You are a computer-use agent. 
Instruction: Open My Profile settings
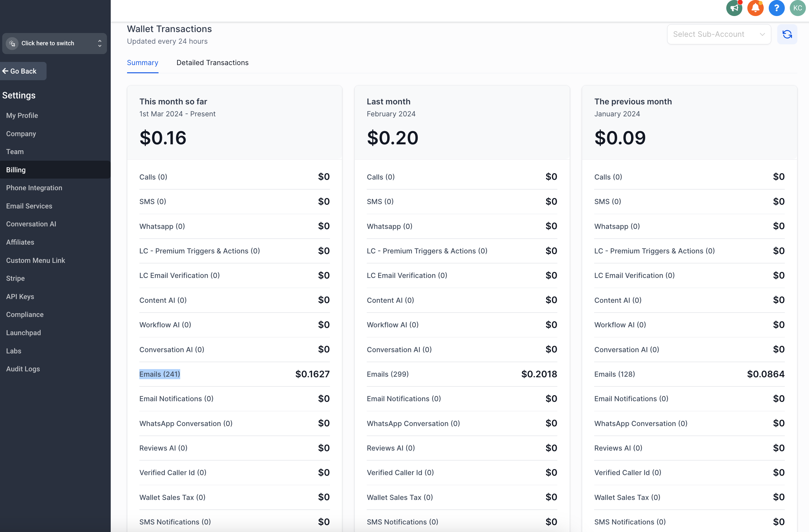[x=22, y=115]
